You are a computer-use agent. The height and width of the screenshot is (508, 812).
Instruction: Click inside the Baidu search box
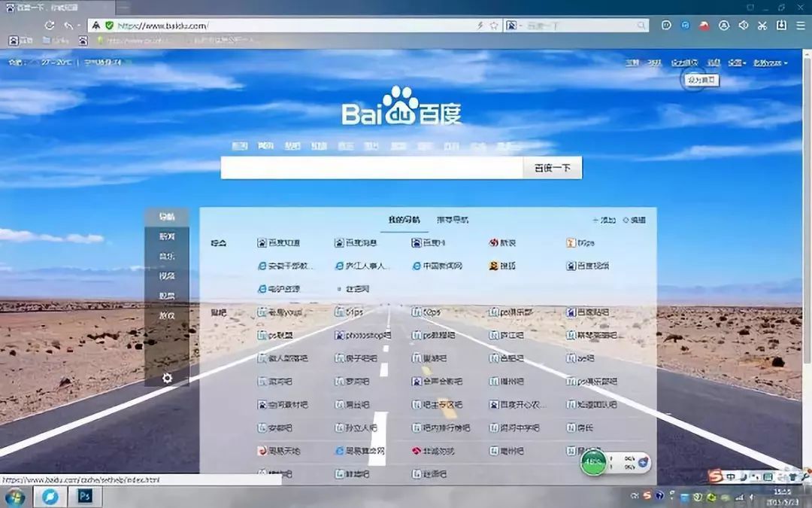(x=368, y=167)
